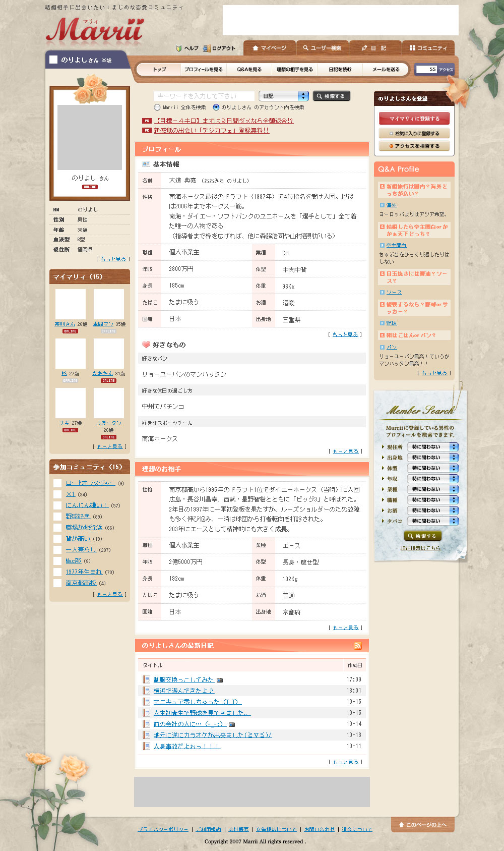Click the green 検索する Member Search button

[x=423, y=536]
